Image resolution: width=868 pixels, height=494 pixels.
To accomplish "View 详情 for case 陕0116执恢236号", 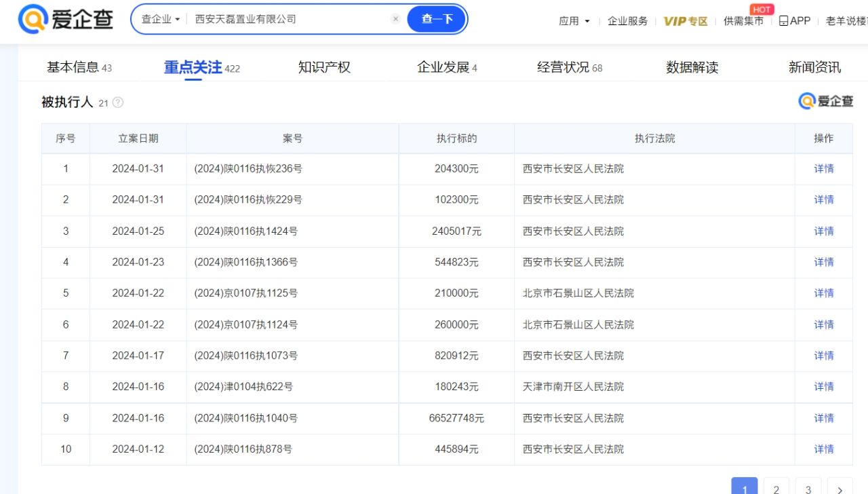I will tap(824, 169).
